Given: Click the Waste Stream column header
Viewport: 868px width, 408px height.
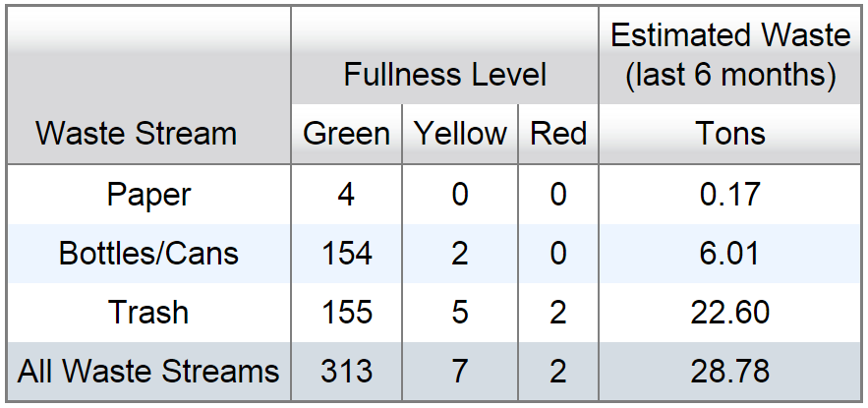Looking at the screenshot, I should click(137, 134).
